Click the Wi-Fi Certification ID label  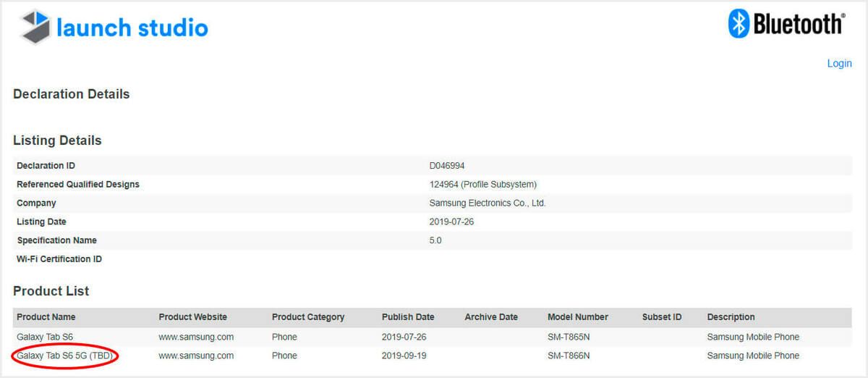coord(59,259)
